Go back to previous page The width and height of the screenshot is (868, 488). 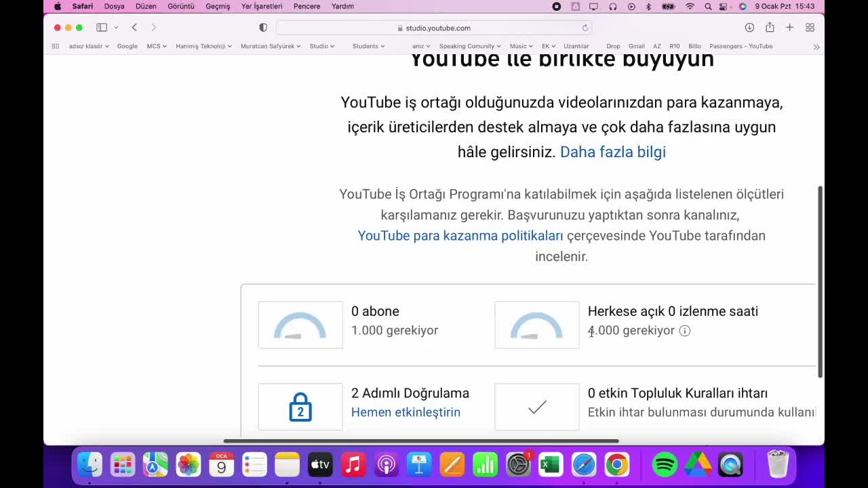click(134, 27)
